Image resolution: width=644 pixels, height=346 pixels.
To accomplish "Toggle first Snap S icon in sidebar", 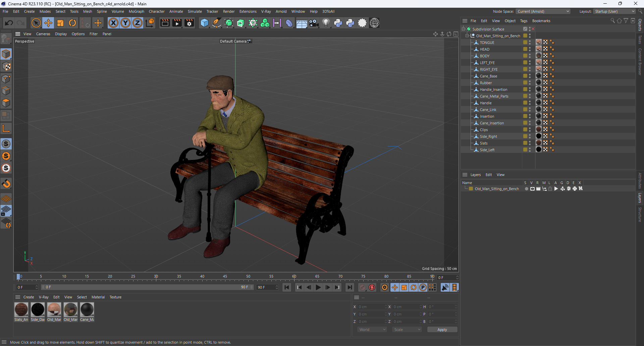I will click(6, 144).
